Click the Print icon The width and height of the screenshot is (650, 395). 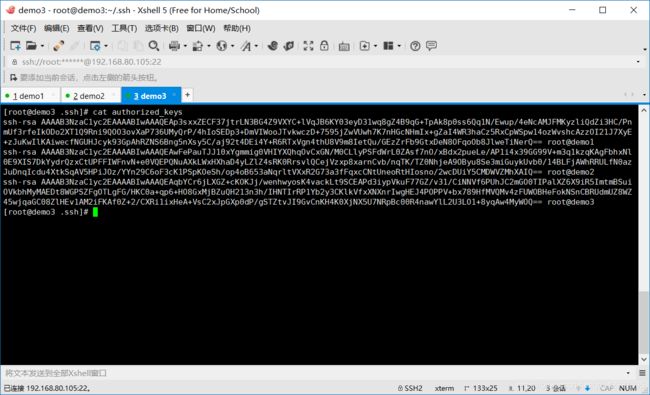tap(175, 46)
